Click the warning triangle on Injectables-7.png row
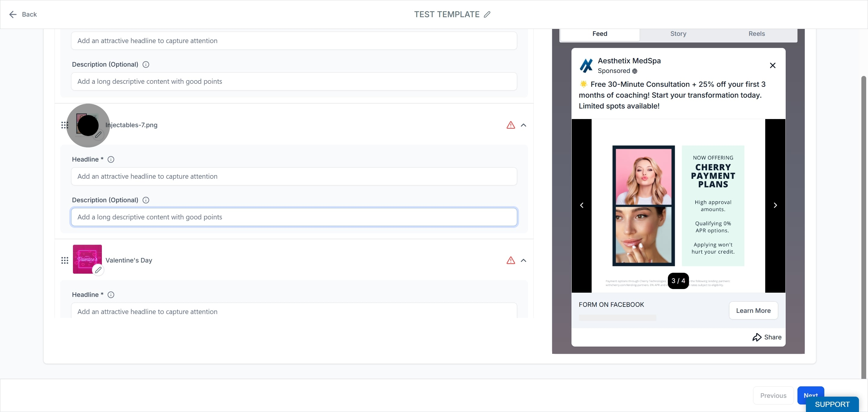The image size is (868, 412). click(x=511, y=125)
